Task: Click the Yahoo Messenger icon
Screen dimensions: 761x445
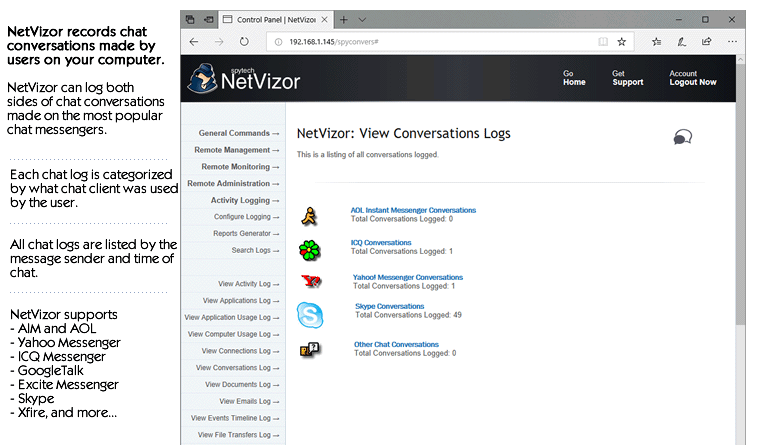Action: coord(311,280)
